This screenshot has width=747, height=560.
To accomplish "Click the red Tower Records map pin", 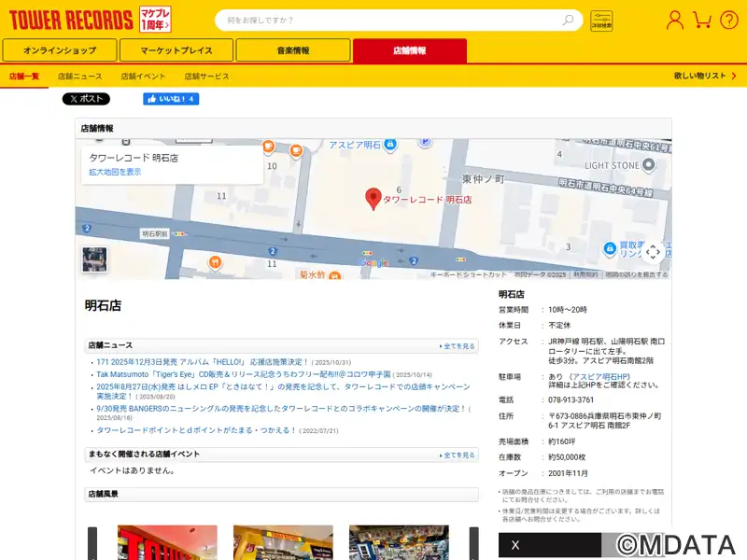I will click(373, 198).
